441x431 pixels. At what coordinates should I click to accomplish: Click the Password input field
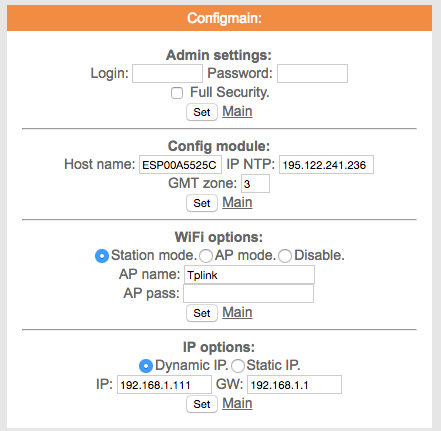tap(312, 73)
